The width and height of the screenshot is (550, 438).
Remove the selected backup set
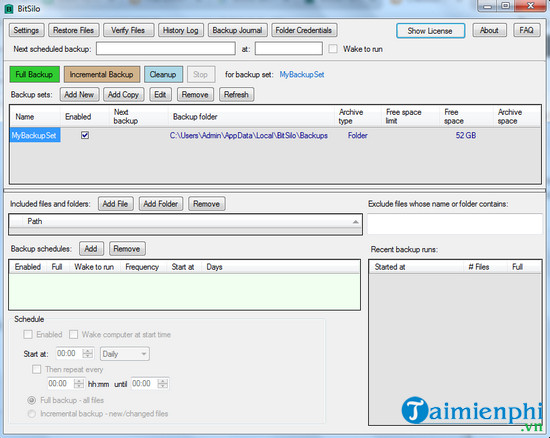[195, 95]
